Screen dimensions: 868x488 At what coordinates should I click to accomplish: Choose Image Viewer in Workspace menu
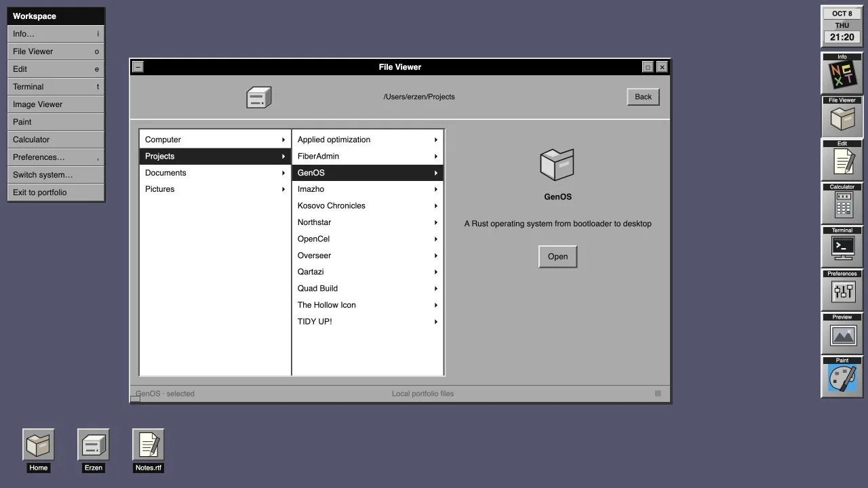(x=56, y=104)
